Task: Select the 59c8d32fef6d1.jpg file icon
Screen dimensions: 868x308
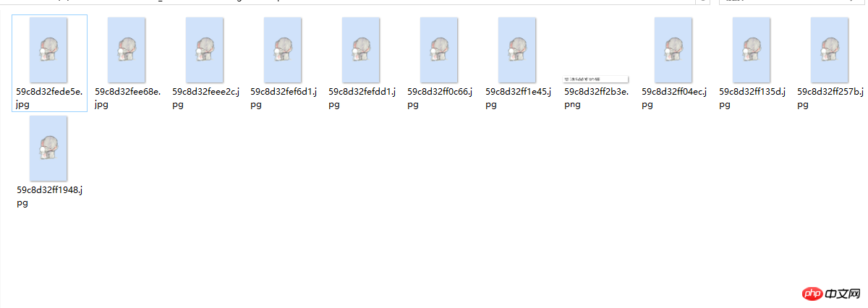Action: [x=283, y=50]
